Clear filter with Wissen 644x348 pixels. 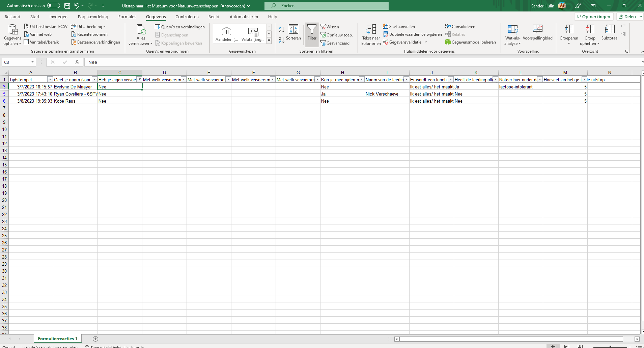[330, 27]
